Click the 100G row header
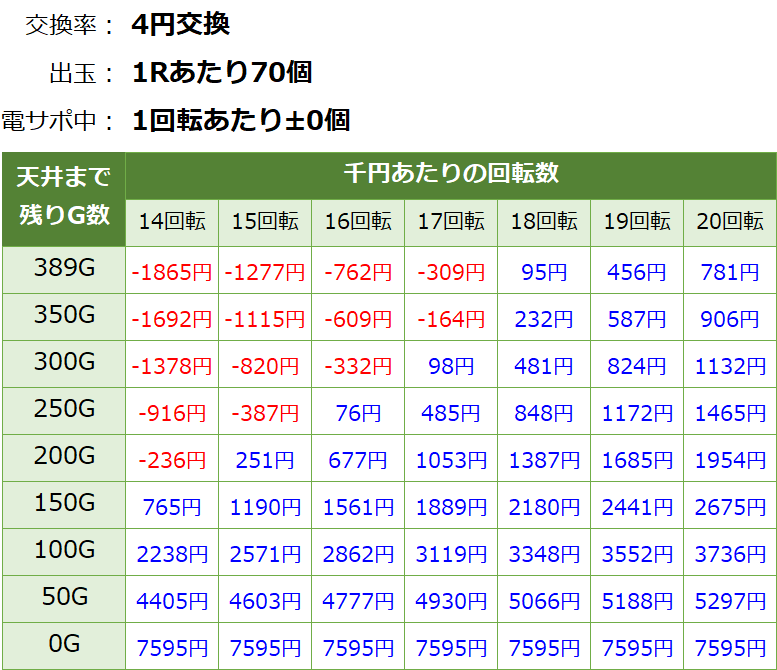This screenshot has width=777, height=670. click(x=64, y=552)
